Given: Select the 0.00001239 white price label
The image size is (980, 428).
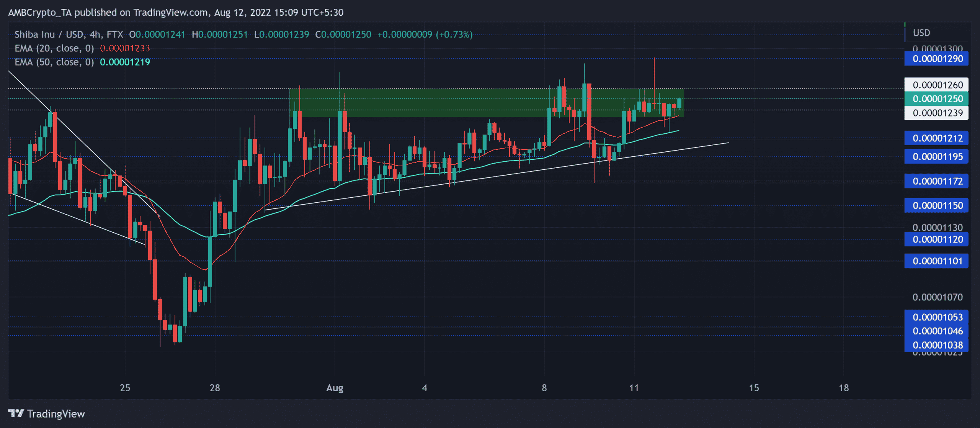Looking at the screenshot, I should (936, 113).
